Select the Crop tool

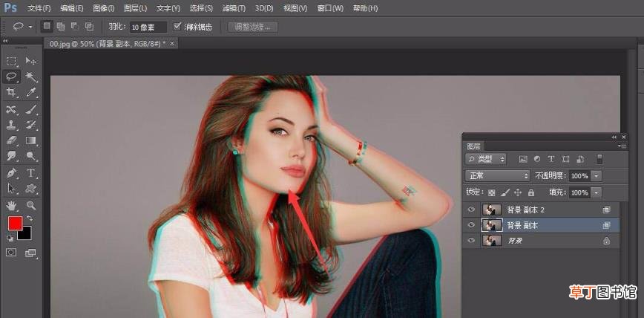point(12,92)
